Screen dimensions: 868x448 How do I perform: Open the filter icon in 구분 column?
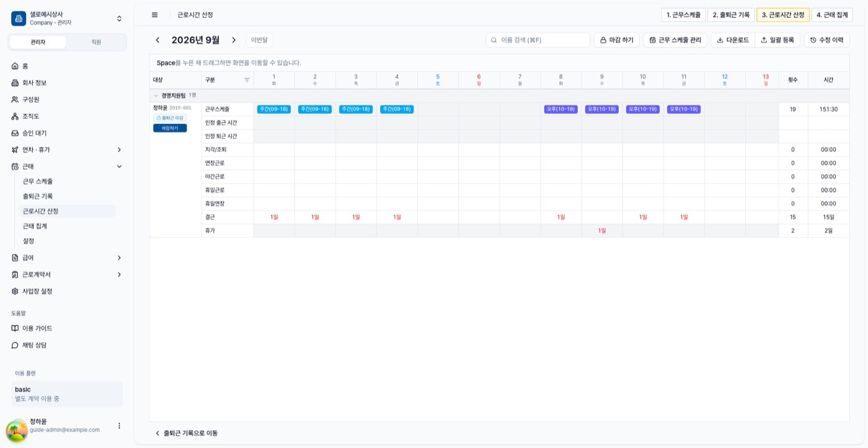tap(247, 80)
